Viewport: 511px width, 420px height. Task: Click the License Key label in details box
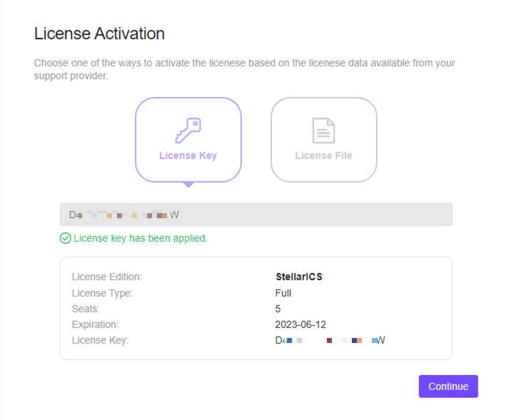(101, 340)
